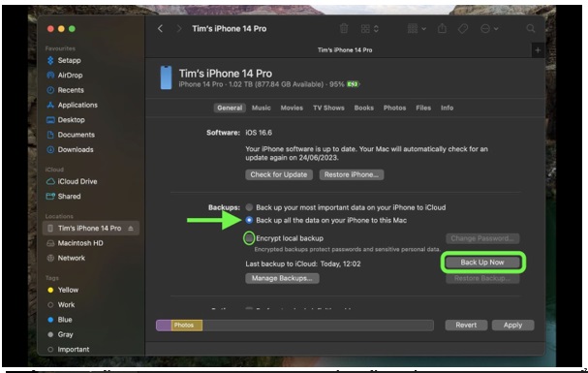Open the search magnifier icon

click(530, 28)
